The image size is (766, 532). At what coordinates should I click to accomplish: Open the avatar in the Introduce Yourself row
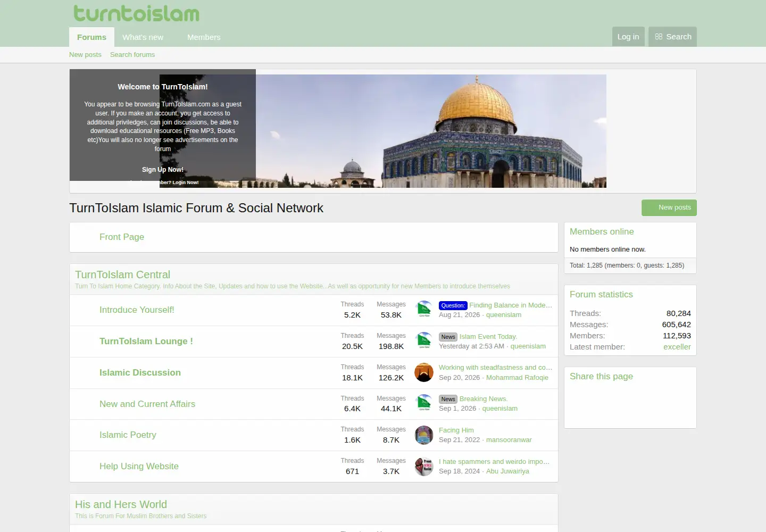424,310
